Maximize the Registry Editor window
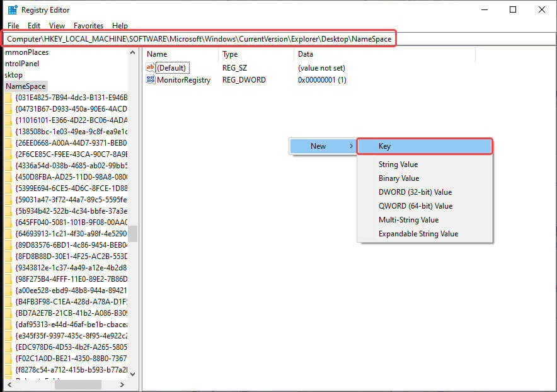 pyautogui.click(x=513, y=9)
